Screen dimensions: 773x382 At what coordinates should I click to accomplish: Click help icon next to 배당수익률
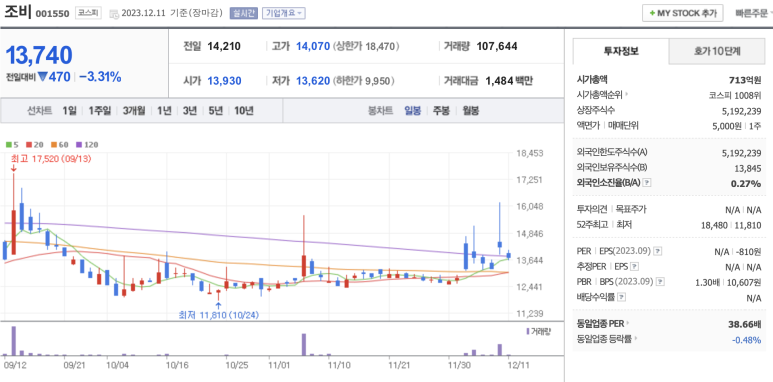tap(622, 297)
